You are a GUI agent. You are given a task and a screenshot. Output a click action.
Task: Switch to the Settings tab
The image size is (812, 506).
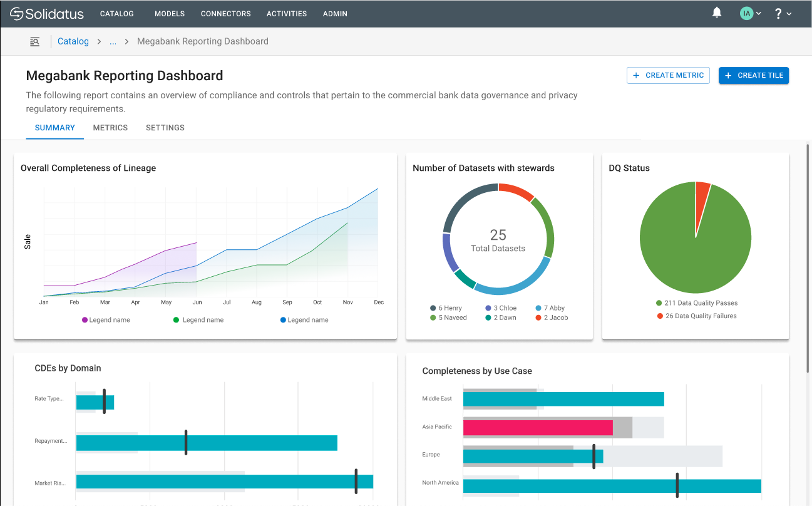[165, 128]
